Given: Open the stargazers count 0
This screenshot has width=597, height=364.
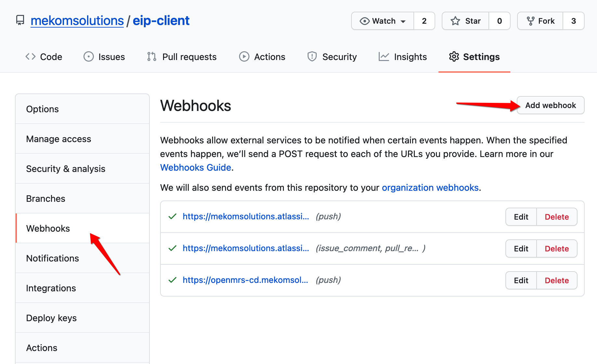Looking at the screenshot, I should click(x=500, y=21).
